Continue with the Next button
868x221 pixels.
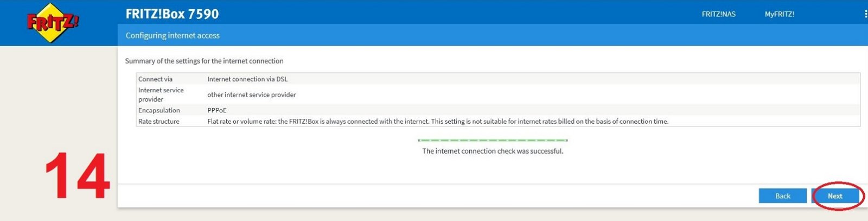(x=835, y=196)
